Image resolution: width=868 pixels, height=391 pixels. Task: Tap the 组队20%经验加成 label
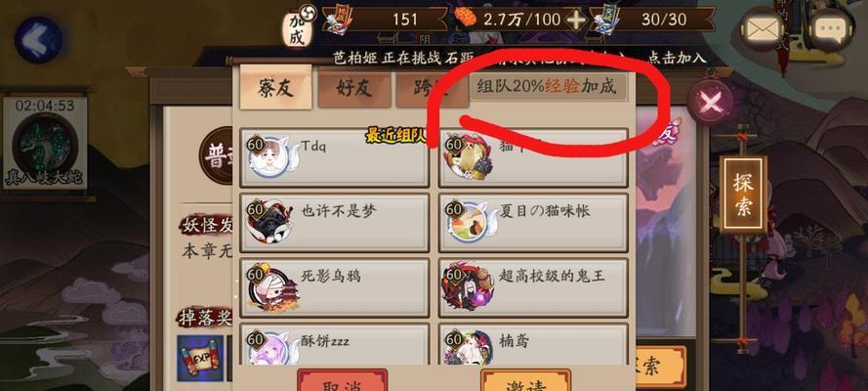coord(549,87)
